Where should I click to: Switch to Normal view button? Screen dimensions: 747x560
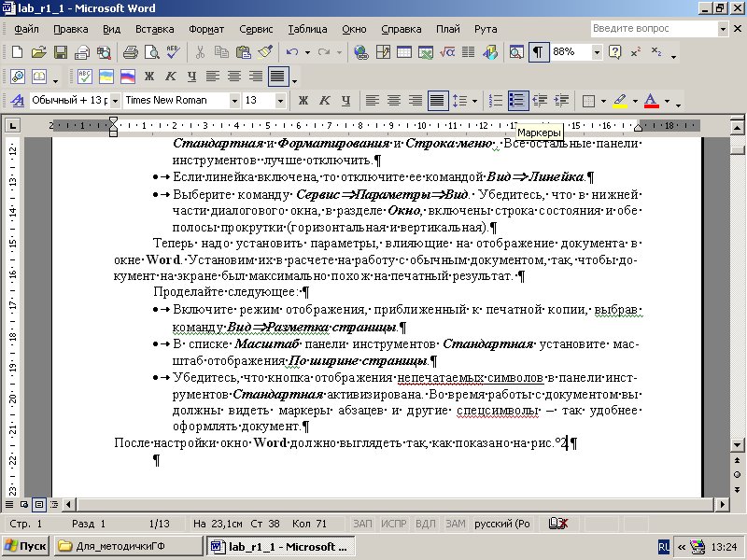tap(8, 504)
